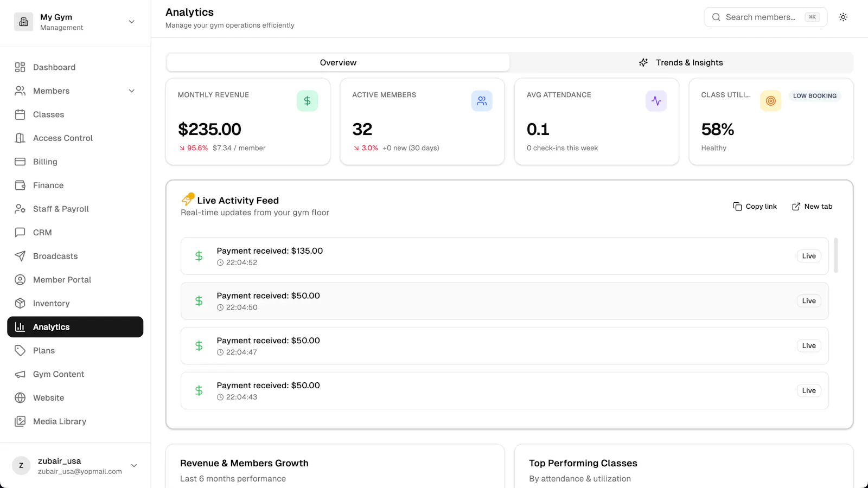Open the Broadcasts paper plane icon
Screen dimensions: 868x488
click(x=20, y=256)
